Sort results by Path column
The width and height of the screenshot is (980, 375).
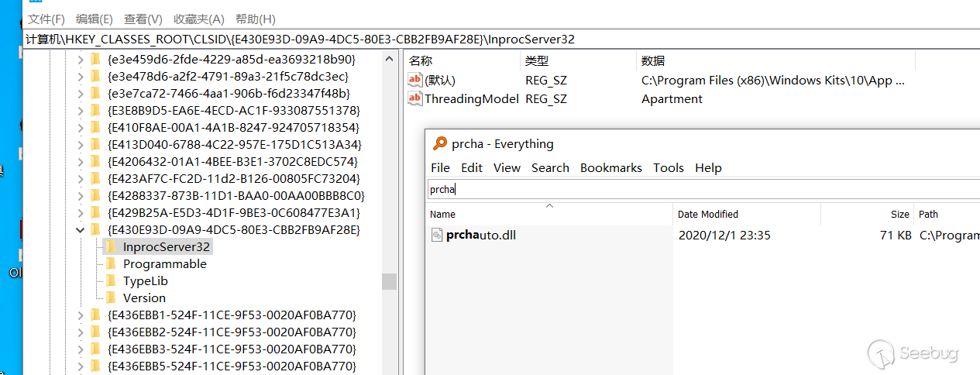coord(947,214)
